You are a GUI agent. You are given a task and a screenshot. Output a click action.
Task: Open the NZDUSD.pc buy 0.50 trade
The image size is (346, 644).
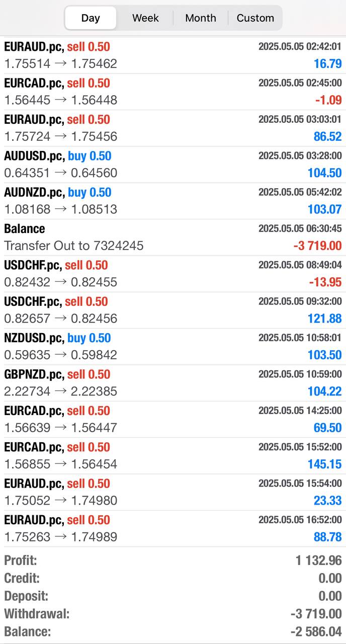pos(173,346)
